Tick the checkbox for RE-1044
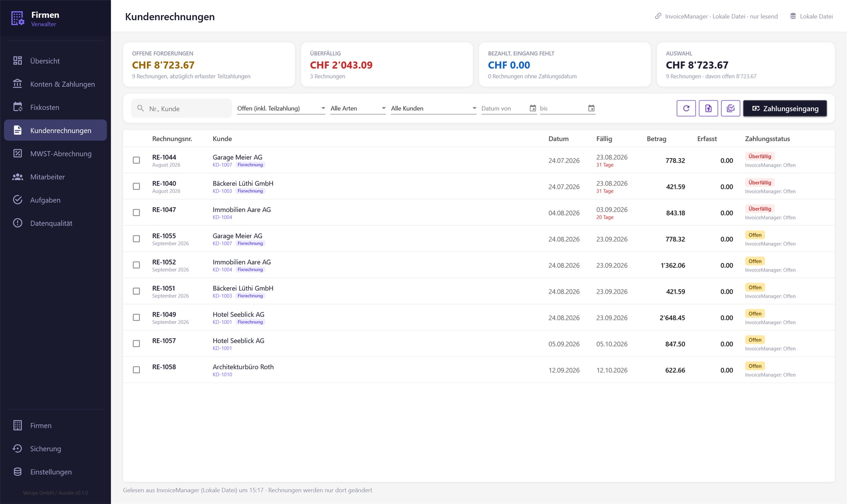847x504 pixels. coord(136,160)
